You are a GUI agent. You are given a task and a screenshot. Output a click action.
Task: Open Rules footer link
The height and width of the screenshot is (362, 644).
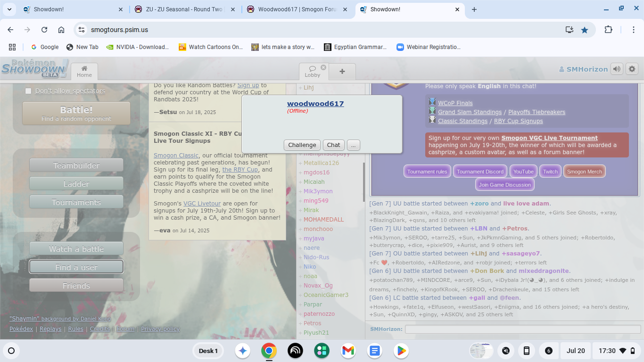(75, 329)
